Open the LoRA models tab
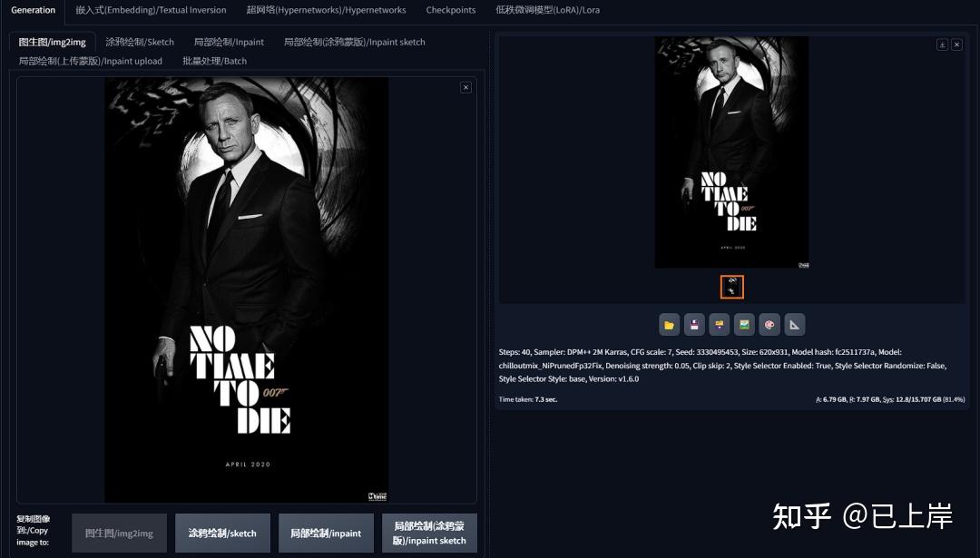980x558 pixels. pyautogui.click(x=547, y=10)
